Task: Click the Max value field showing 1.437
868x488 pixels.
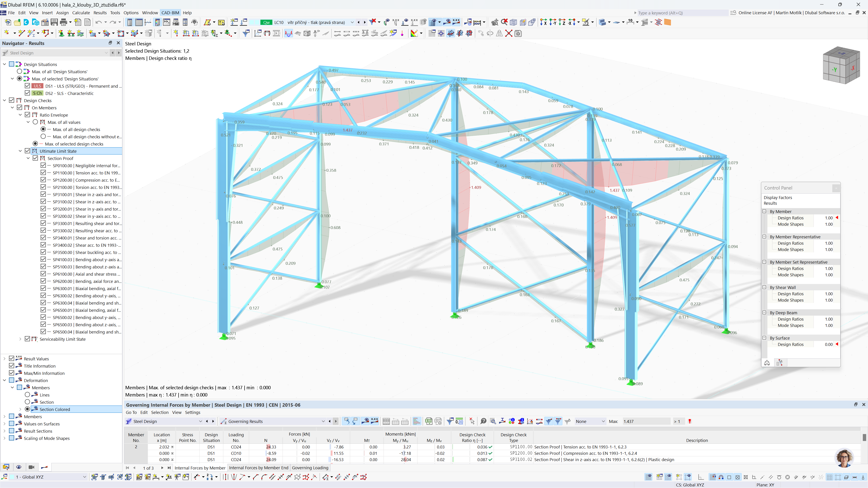Action: pos(647,421)
